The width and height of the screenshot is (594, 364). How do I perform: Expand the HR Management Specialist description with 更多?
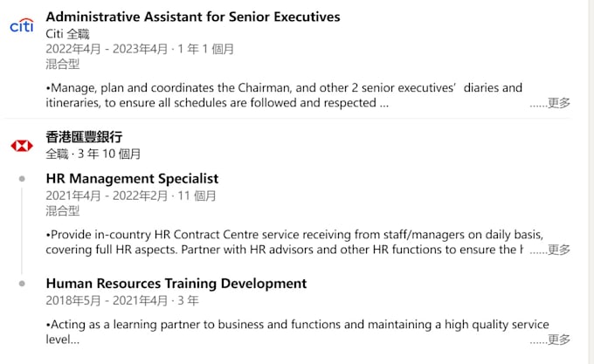click(558, 250)
